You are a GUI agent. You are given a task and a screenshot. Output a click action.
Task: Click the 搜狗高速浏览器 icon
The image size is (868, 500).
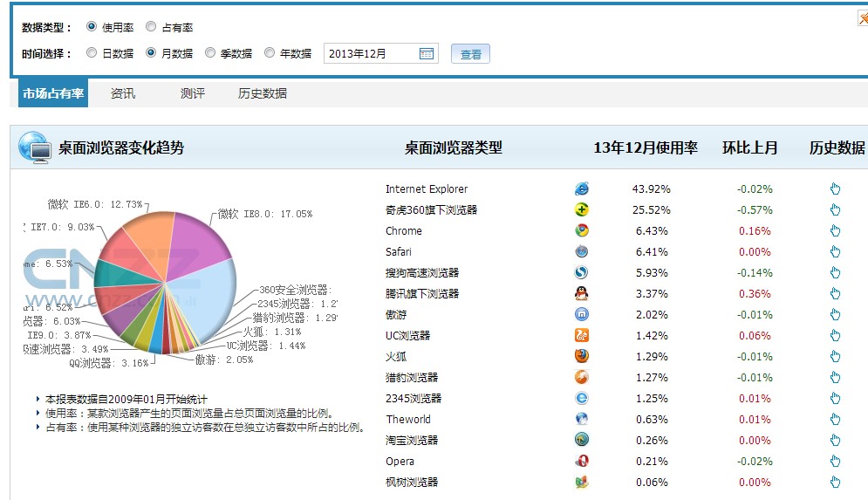(x=581, y=272)
